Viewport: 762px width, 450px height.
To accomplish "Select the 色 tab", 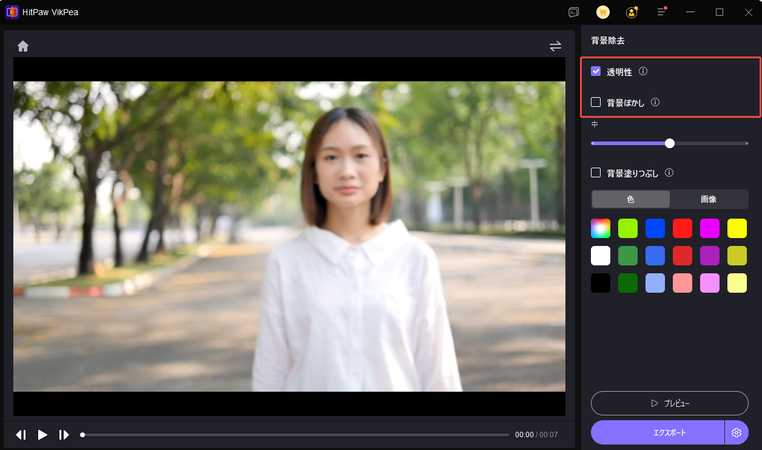I will (x=630, y=199).
